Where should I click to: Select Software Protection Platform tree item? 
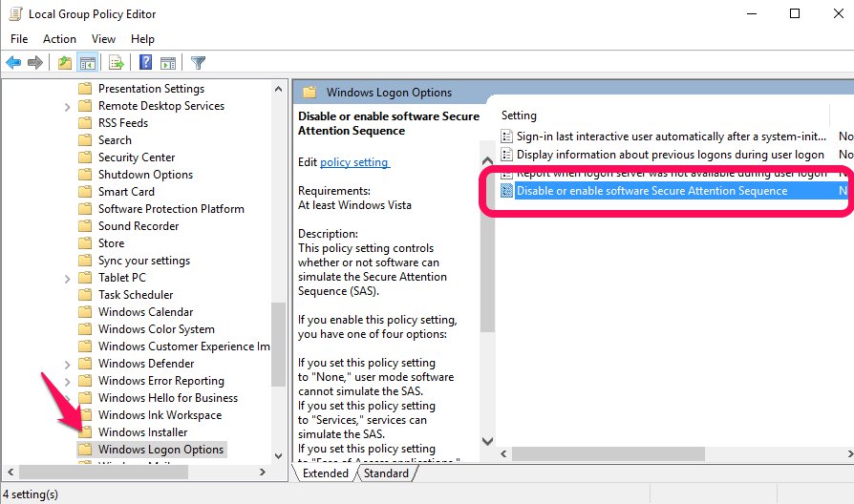click(171, 208)
